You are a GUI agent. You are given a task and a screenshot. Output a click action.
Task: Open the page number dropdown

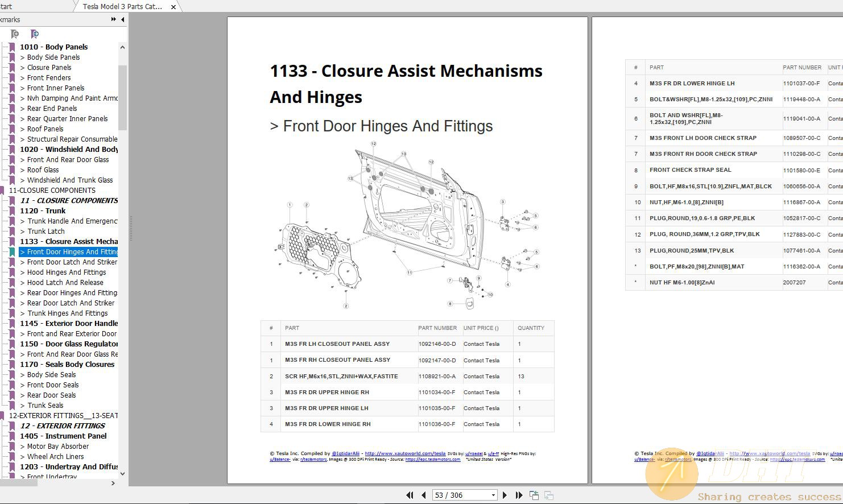(493, 495)
